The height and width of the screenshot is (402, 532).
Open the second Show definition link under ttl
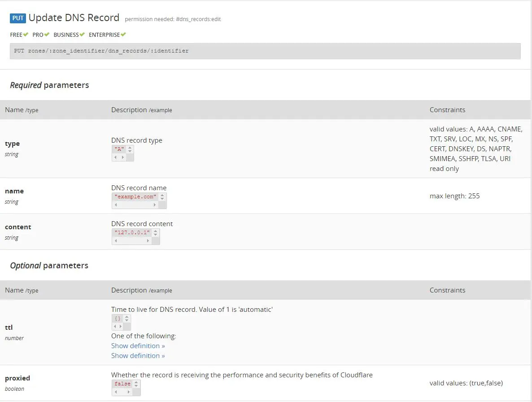tap(138, 356)
